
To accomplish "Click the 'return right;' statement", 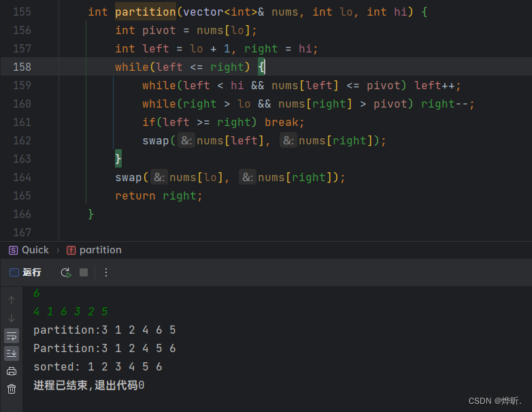I will (x=159, y=195).
